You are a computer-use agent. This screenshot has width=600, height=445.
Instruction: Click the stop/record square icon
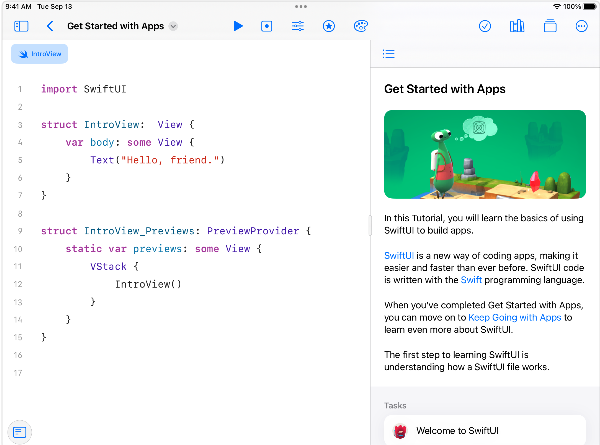pyautogui.click(x=267, y=26)
